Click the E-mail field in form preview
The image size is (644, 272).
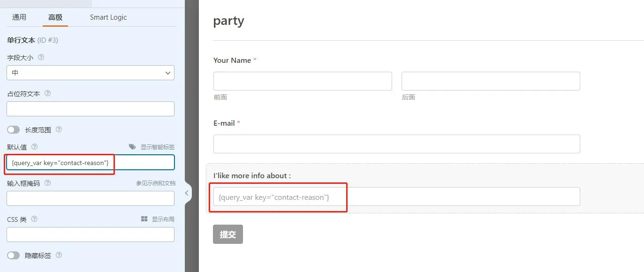(x=396, y=144)
